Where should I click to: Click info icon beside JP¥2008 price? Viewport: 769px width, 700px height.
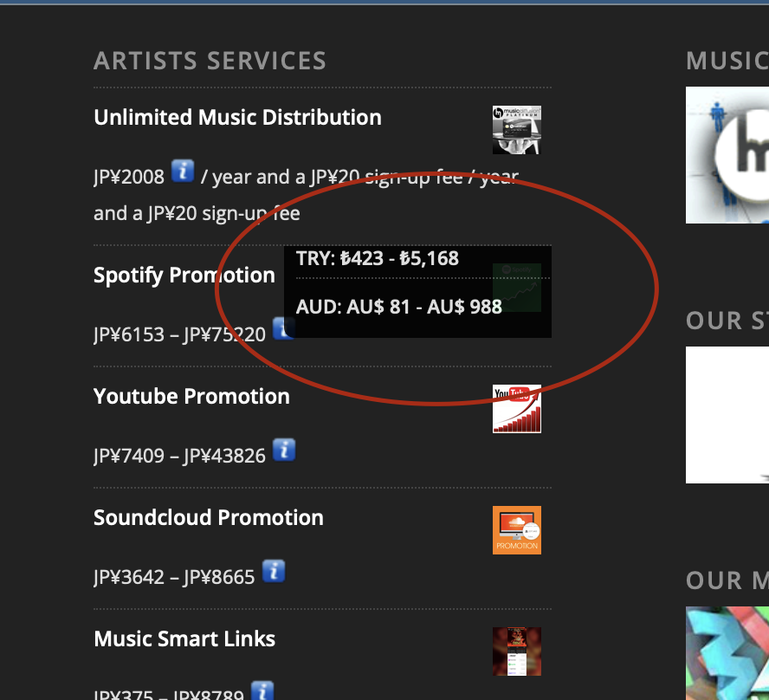point(182,171)
